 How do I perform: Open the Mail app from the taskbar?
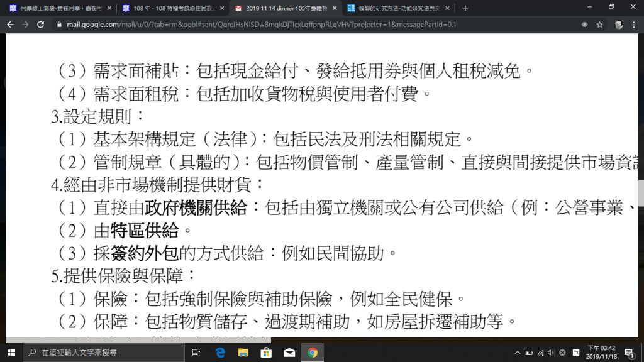289,353
